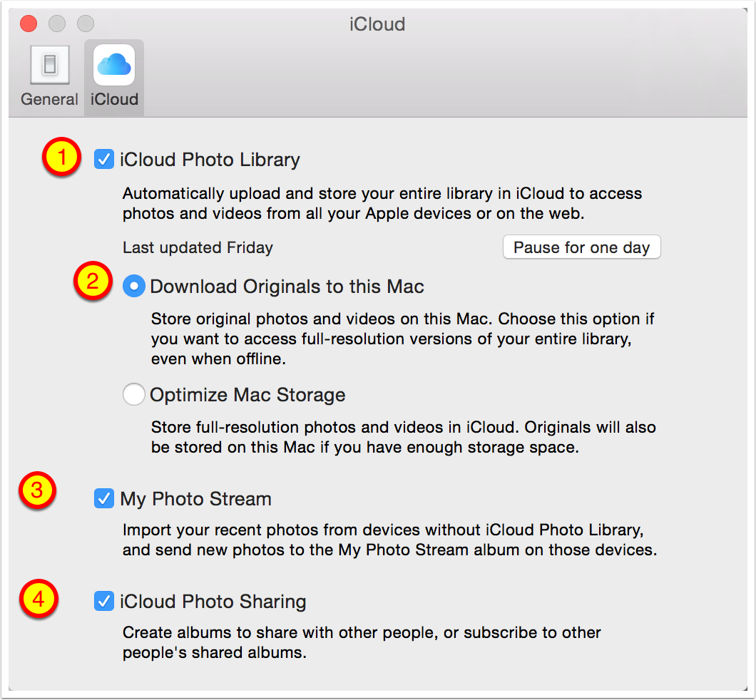Click the iCloud window title text
The width and height of the screenshot is (756, 700).
coord(377,24)
